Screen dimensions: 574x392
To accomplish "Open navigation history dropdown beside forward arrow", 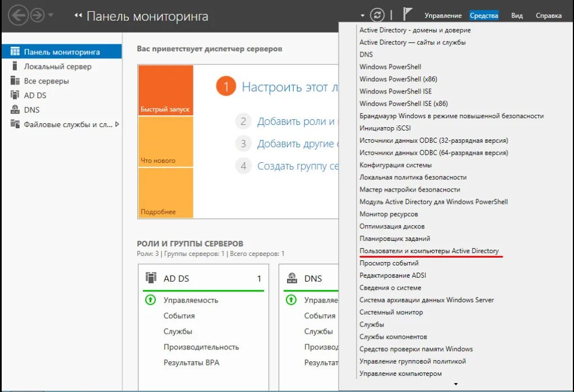I will 50,15.
